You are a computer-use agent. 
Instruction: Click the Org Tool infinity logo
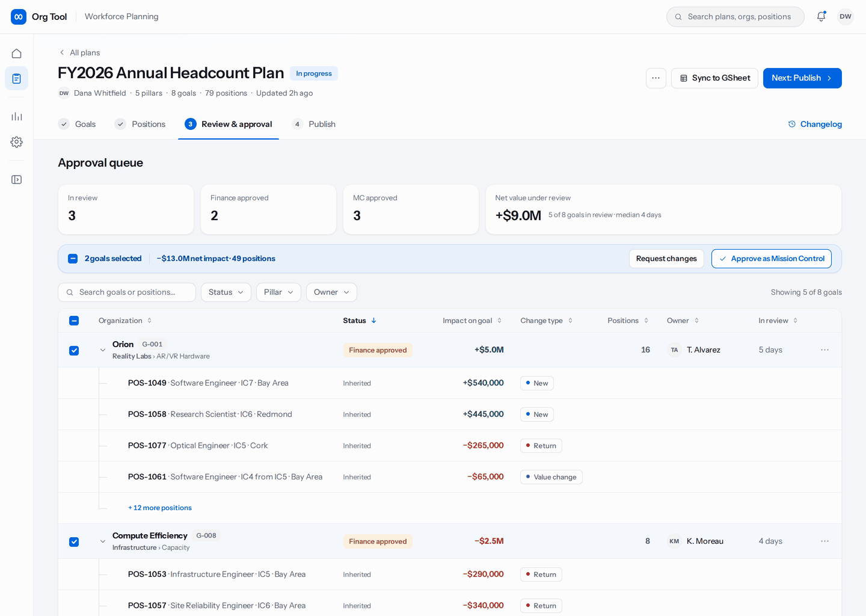19,17
